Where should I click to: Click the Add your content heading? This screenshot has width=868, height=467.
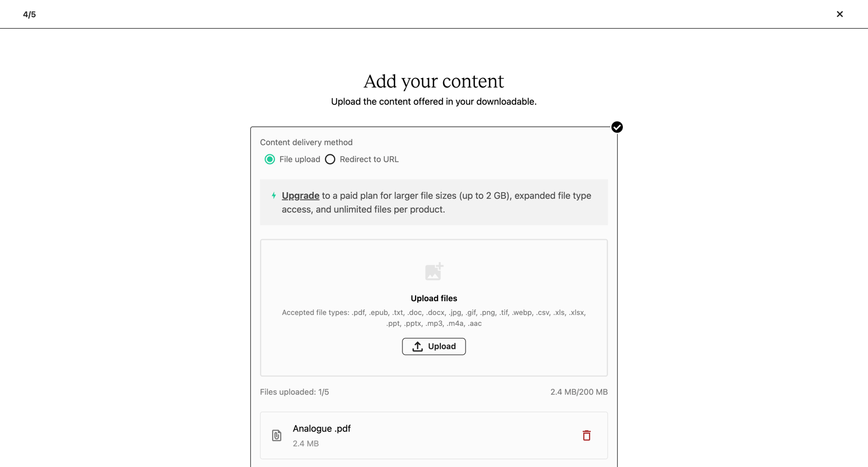click(434, 81)
